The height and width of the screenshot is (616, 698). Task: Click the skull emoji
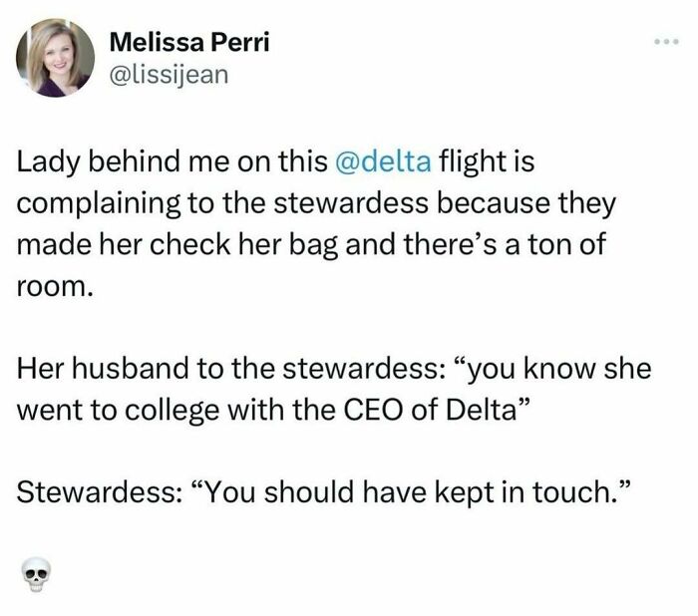[34, 573]
